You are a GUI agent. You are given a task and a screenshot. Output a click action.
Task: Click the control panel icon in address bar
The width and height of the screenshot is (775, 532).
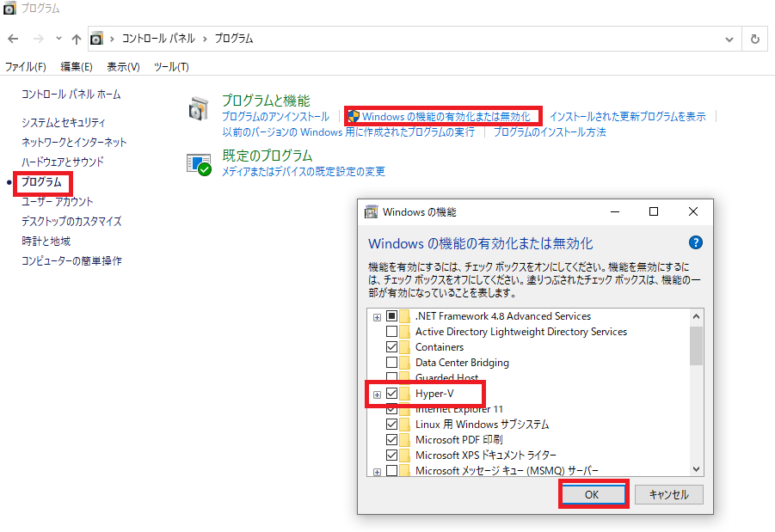[97, 39]
